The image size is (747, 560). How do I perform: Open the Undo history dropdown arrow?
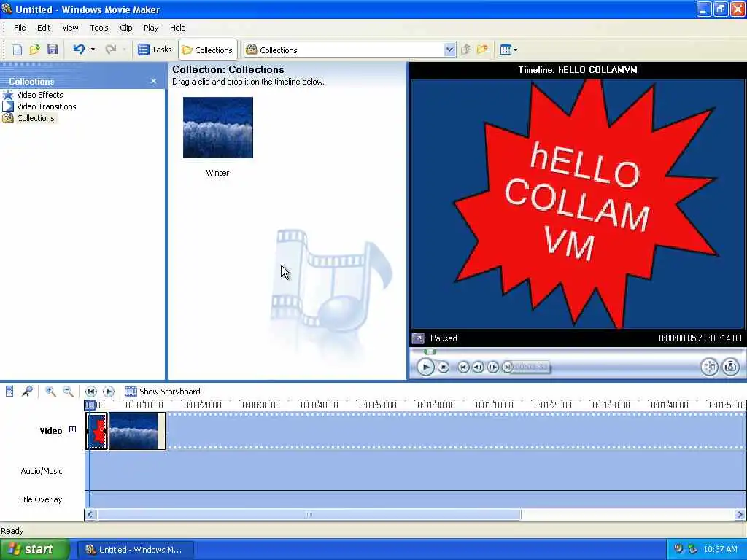(93, 50)
